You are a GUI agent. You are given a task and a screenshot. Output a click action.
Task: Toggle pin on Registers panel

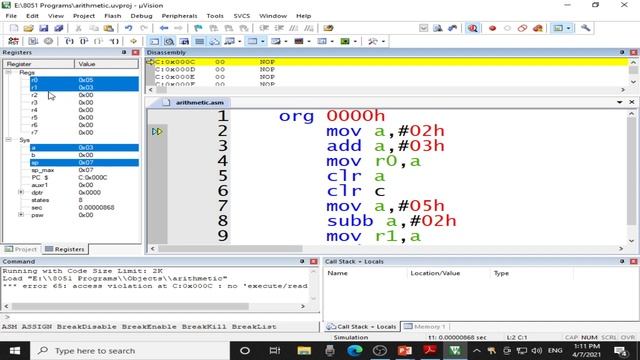pos(124,52)
